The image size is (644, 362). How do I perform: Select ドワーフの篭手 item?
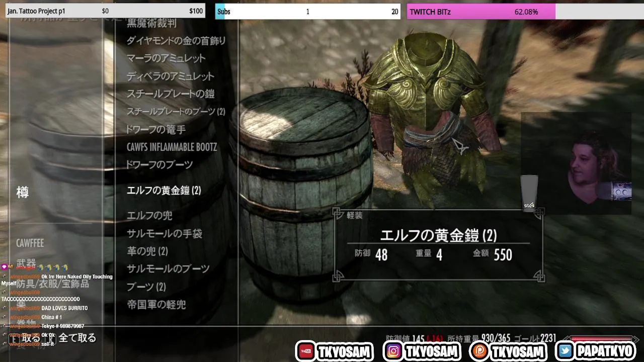156,130
